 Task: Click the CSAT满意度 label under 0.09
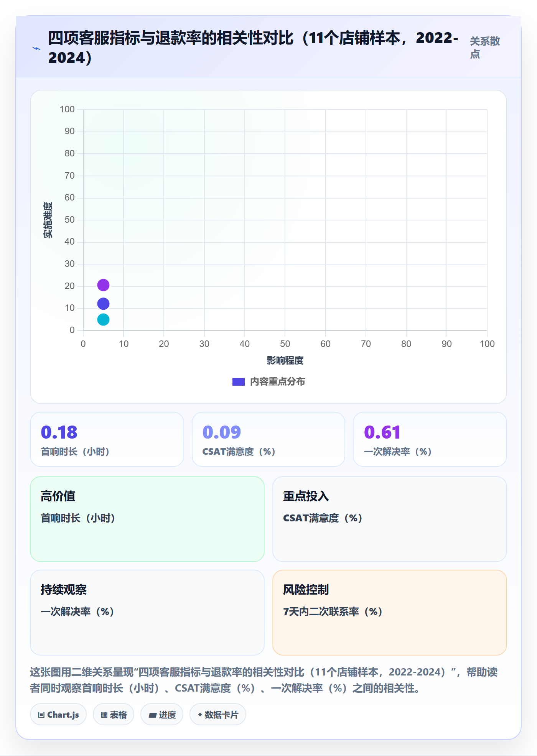coord(239,452)
